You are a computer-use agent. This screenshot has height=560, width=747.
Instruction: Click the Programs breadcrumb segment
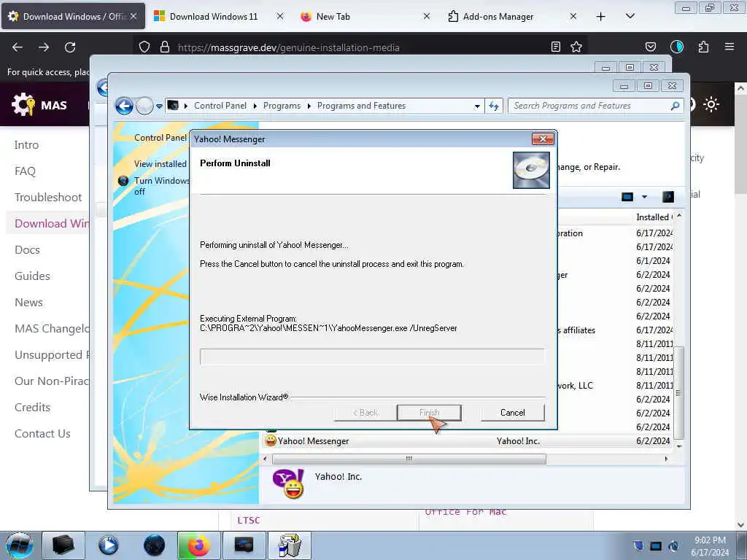point(282,106)
